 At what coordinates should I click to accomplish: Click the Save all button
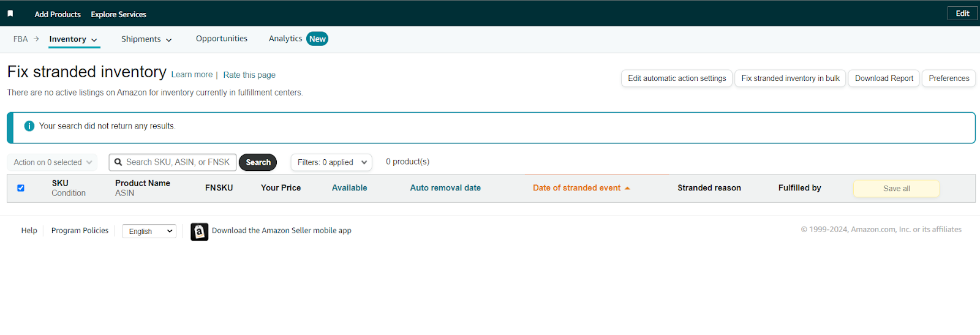pyautogui.click(x=897, y=189)
